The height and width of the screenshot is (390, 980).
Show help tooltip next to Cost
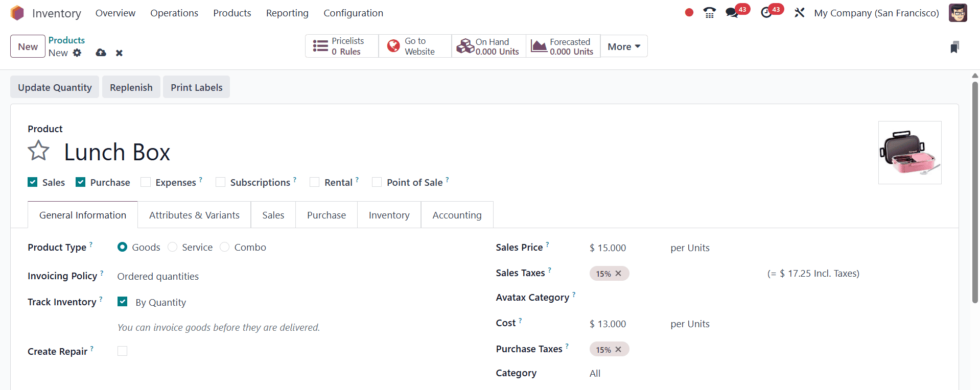(x=520, y=321)
